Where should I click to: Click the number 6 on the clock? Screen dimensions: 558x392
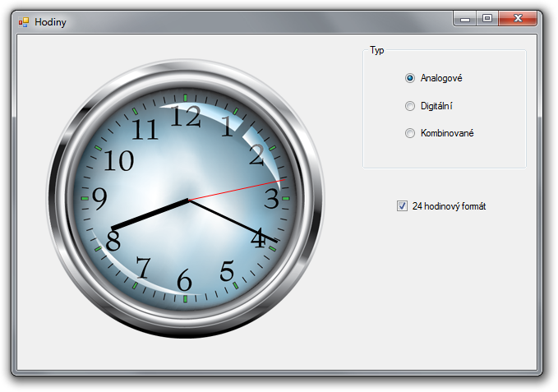[x=184, y=280]
